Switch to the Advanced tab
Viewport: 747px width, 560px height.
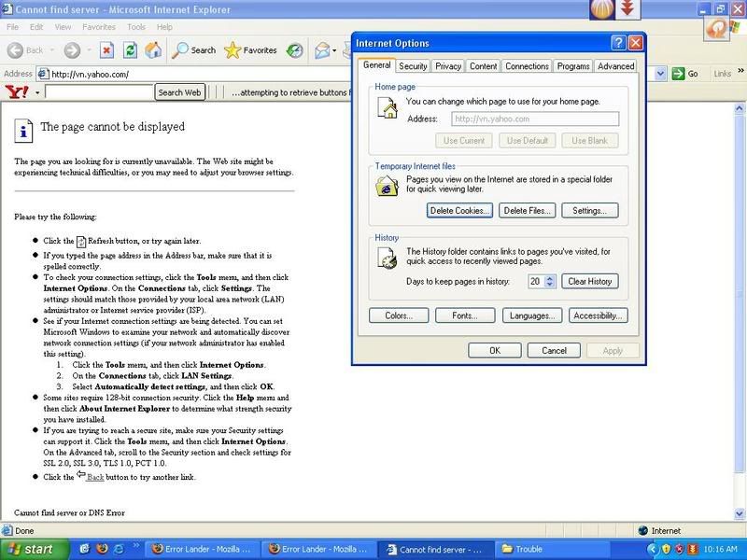(615, 66)
